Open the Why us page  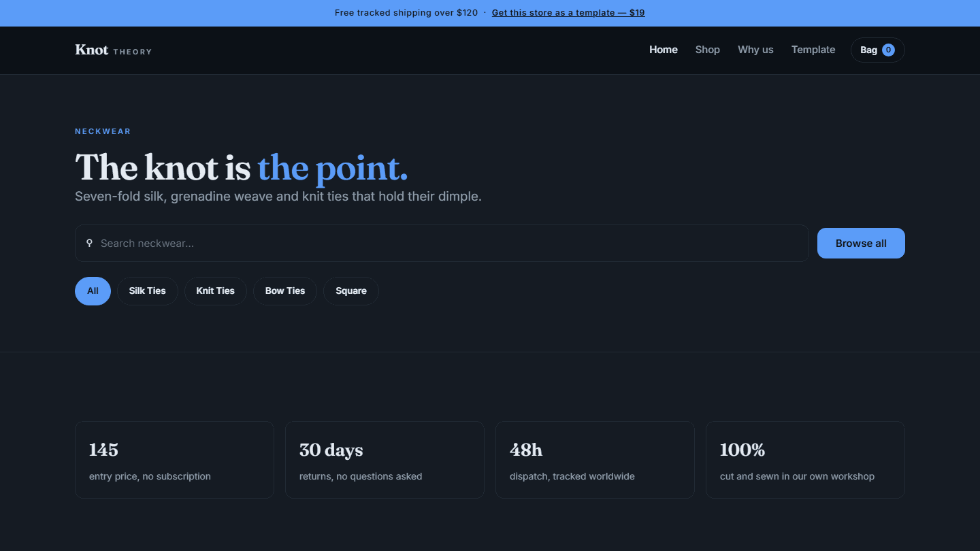755,50
